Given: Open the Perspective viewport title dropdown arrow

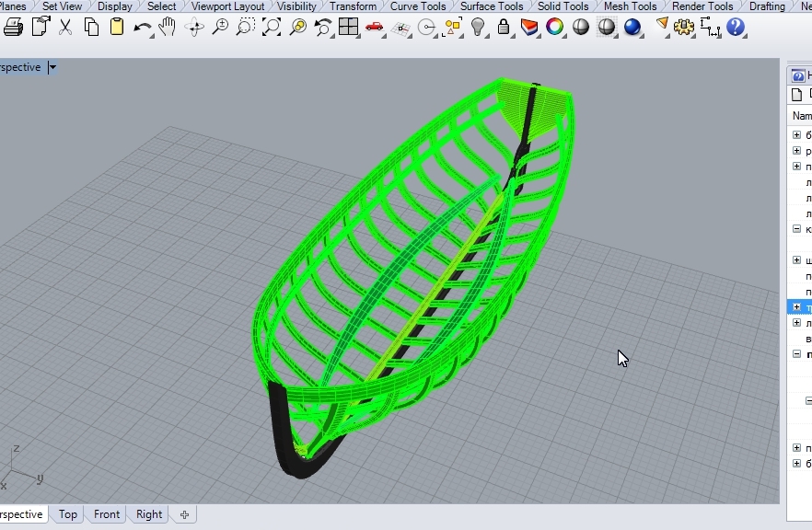Looking at the screenshot, I should (x=52, y=67).
